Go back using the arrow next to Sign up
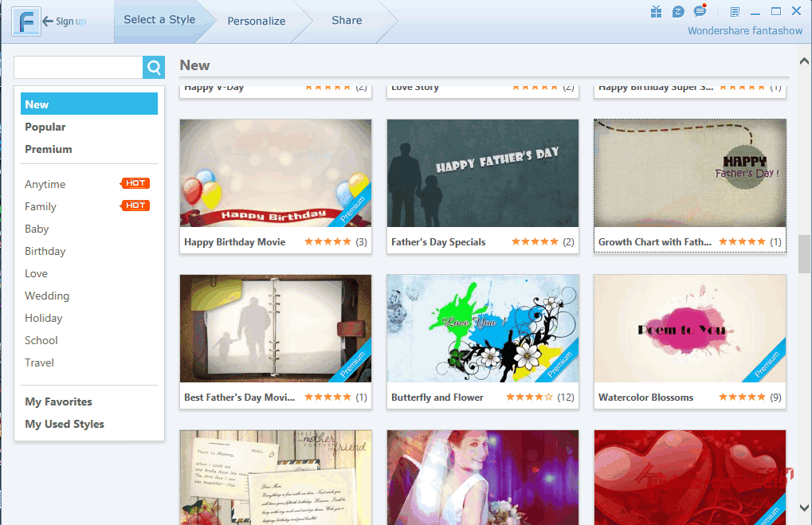The width and height of the screenshot is (812, 525). coord(48,22)
